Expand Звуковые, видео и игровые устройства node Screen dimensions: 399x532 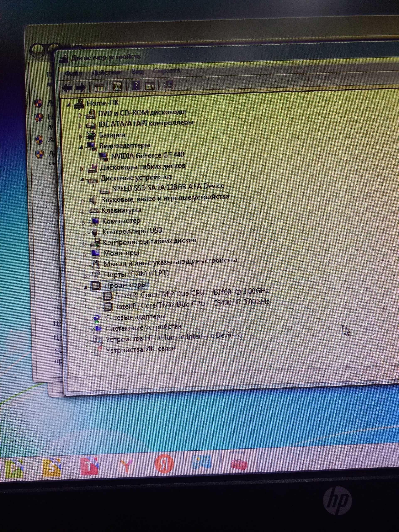coord(83,201)
